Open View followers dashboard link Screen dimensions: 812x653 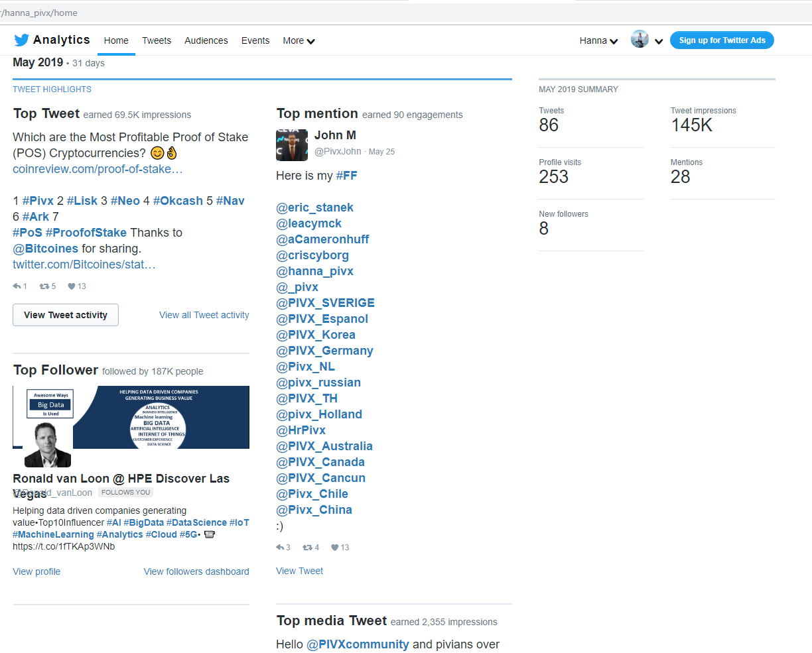click(196, 571)
